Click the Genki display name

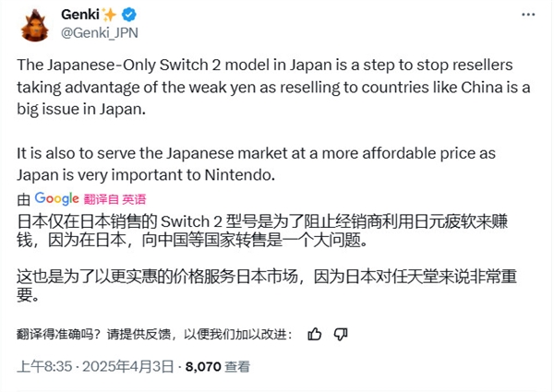pos(80,16)
